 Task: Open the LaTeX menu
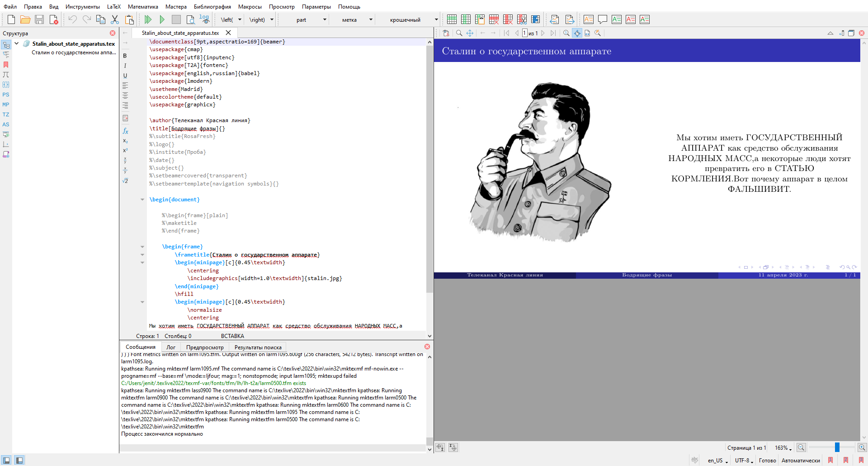pos(113,7)
